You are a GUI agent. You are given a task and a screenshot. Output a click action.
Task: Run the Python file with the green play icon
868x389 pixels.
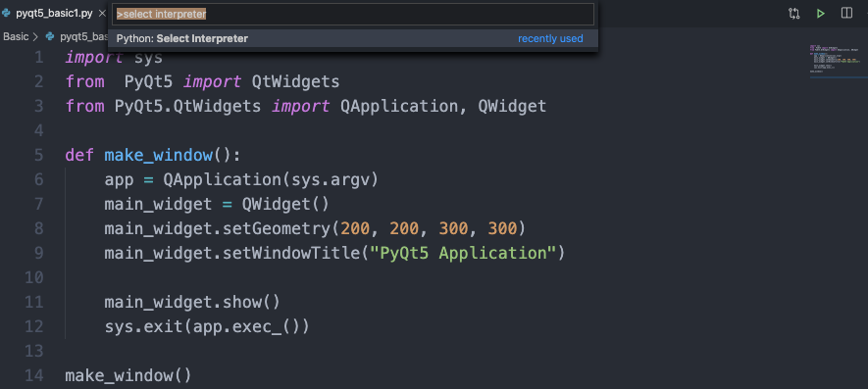coord(820,14)
